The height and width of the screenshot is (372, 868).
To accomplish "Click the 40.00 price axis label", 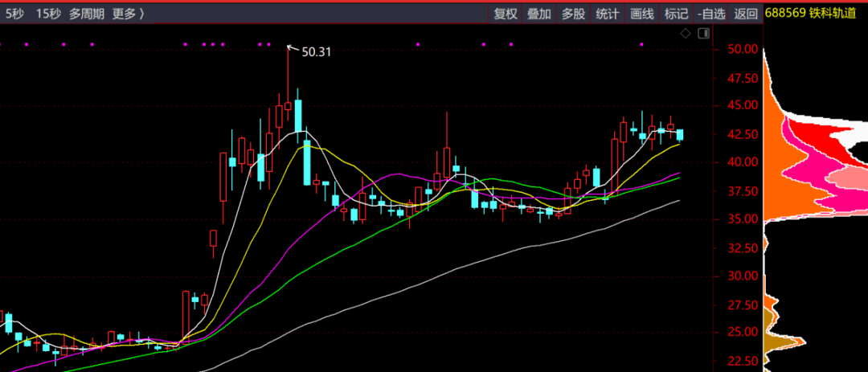I will (x=743, y=162).
